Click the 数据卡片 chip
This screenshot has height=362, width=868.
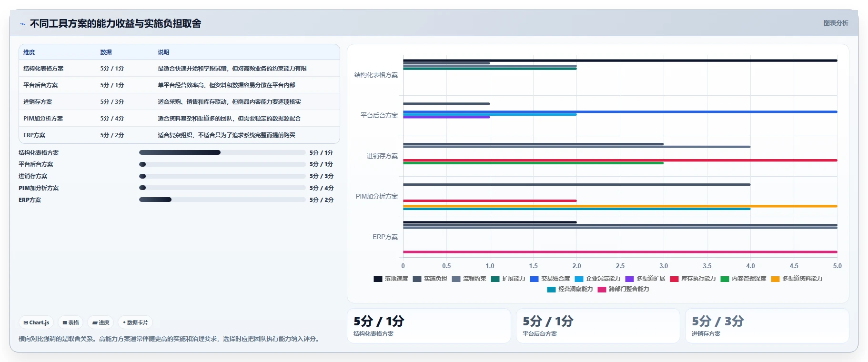pos(135,322)
